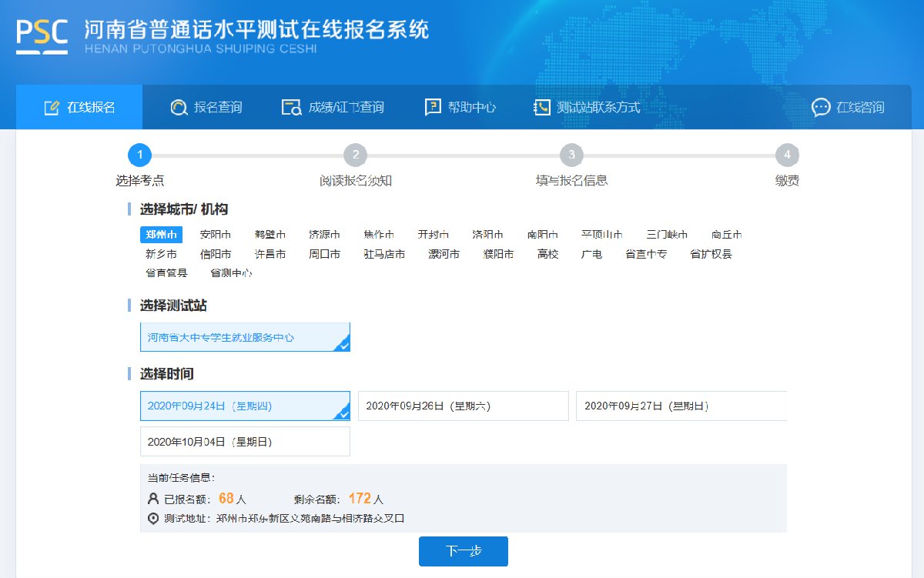The image size is (924, 578).
Task: Select 洛阳市 from the city list
Action: click(487, 235)
